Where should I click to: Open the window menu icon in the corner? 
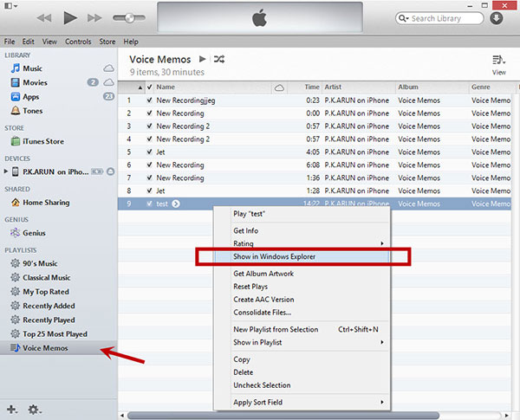(10, 6)
